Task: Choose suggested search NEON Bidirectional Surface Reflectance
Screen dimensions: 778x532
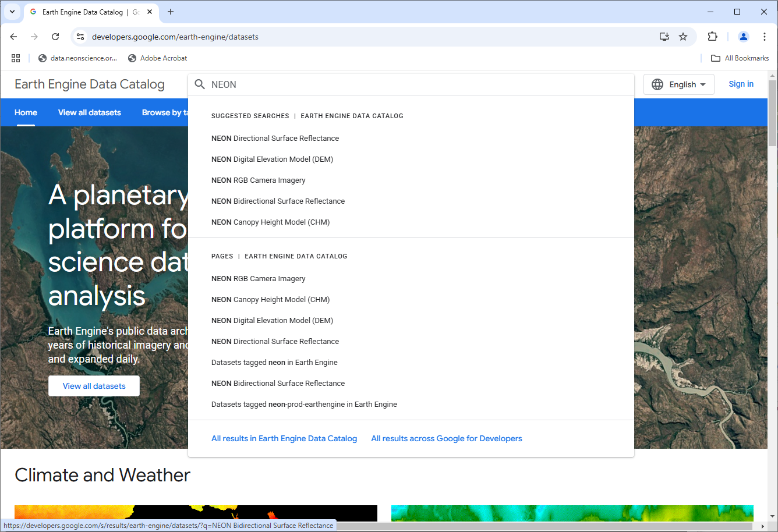Action: pyautogui.click(x=278, y=201)
